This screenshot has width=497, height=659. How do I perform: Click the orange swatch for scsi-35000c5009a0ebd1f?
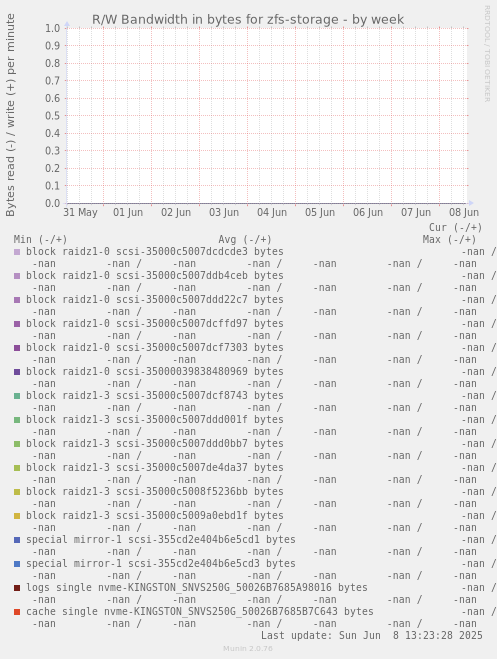(17, 516)
